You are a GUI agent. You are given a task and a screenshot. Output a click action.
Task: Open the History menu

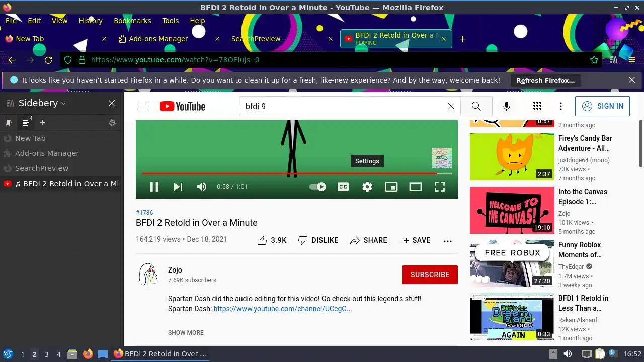click(x=91, y=21)
